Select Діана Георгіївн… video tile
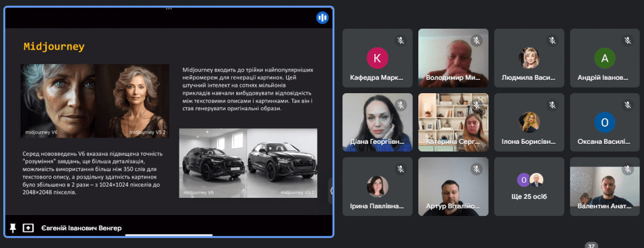 (x=378, y=122)
